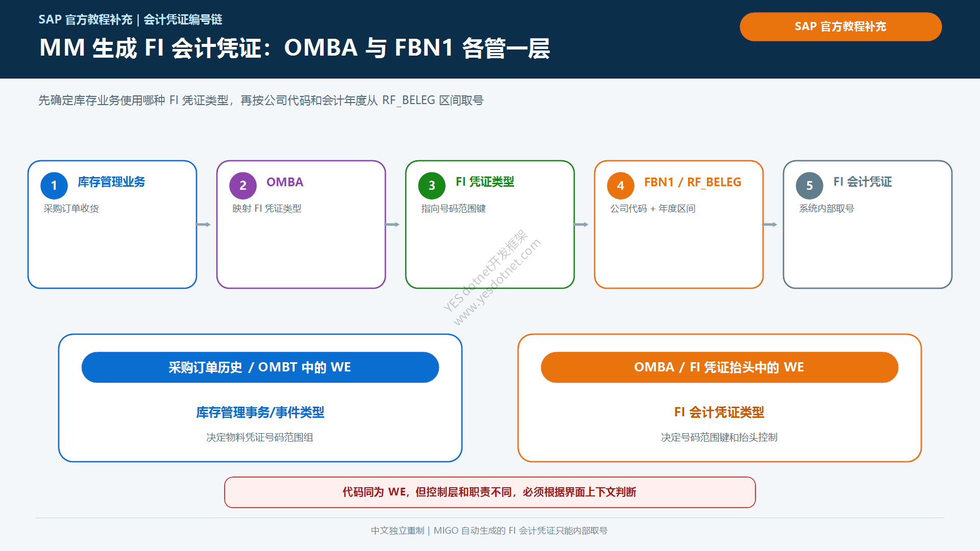
Task: Click the text '指向号码范围键'
Action: [x=453, y=209]
